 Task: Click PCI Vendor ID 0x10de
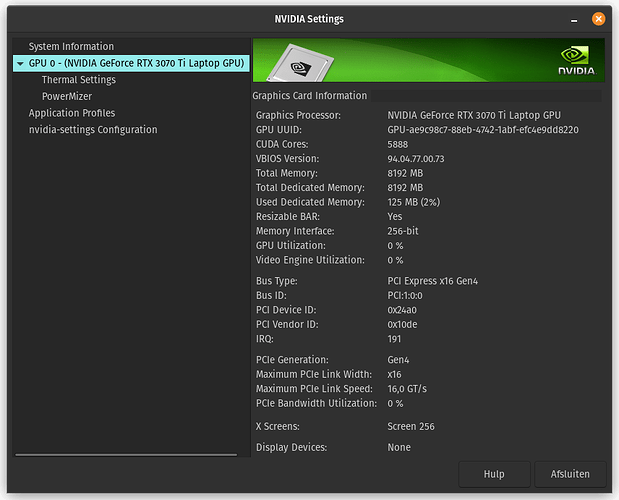(x=402, y=324)
